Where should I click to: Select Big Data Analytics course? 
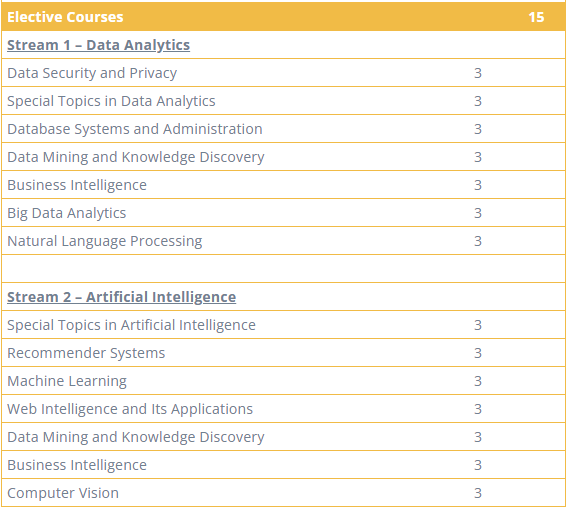(67, 213)
